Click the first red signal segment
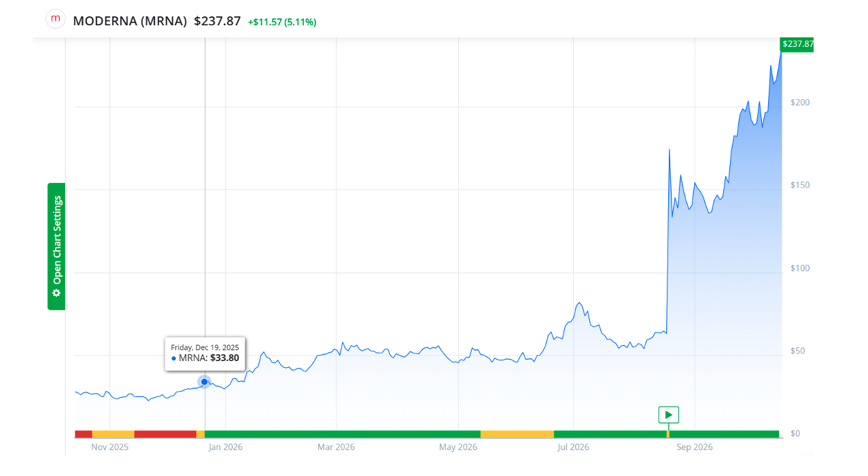 pos(83,434)
